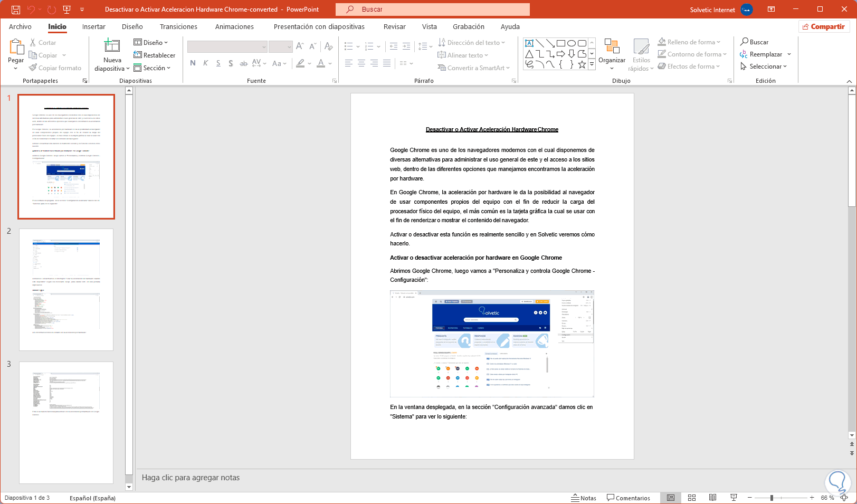The height and width of the screenshot is (504, 857).
Task: Open Dirección del texto dropdown
Action: click(472, 42)
